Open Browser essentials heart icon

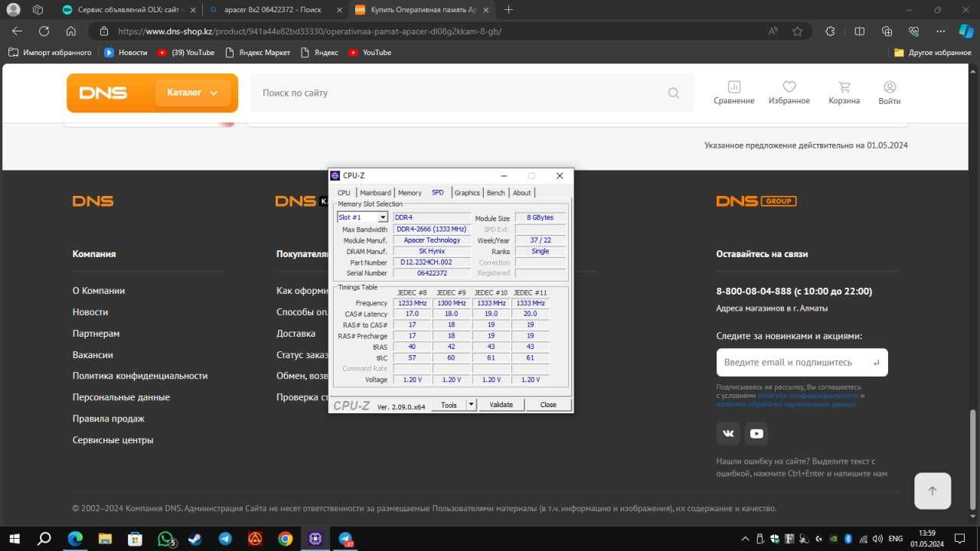pos(913,31)
